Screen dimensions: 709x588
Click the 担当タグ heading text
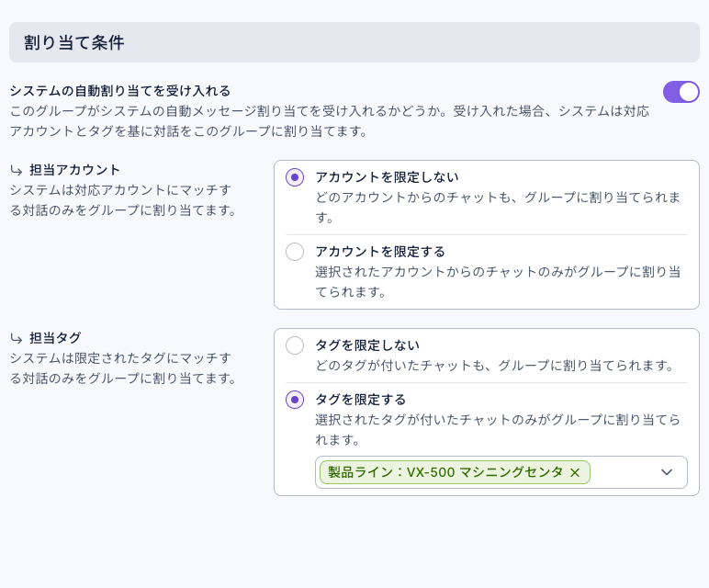tap(55, 338)
